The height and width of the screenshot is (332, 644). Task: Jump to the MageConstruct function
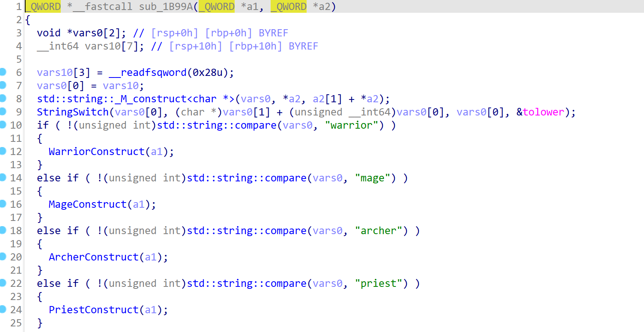(88, 205)
